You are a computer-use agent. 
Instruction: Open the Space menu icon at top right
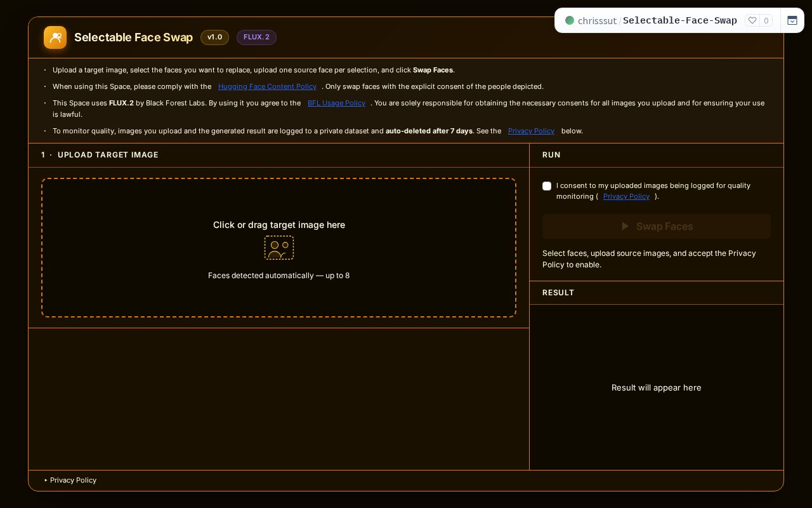[792, 20]
